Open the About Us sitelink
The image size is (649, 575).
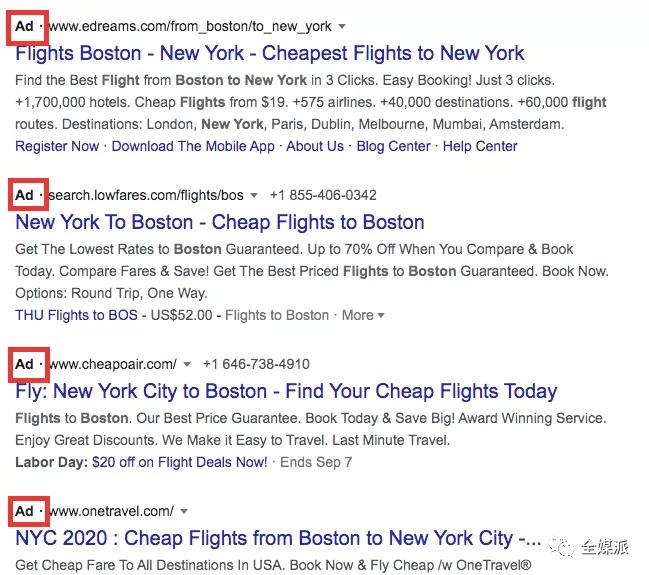coord(315,146)
